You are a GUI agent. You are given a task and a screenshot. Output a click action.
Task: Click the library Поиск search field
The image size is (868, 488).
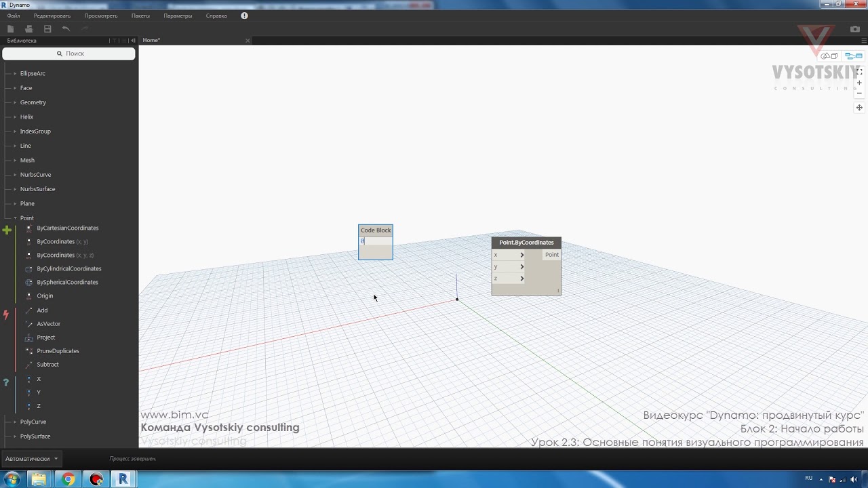click(69, 54)
